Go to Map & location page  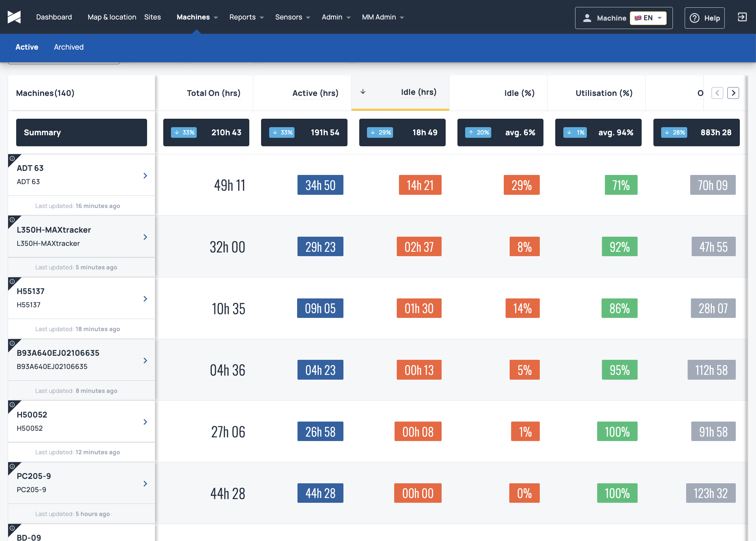click(x=112, y=17)
